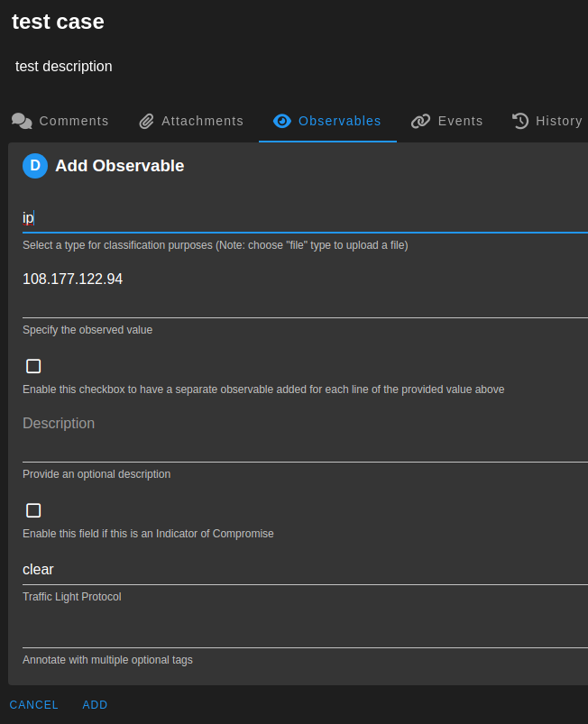
Task: Click the observed value field with 108.177.122.94
Action: (x=305, y=291)
